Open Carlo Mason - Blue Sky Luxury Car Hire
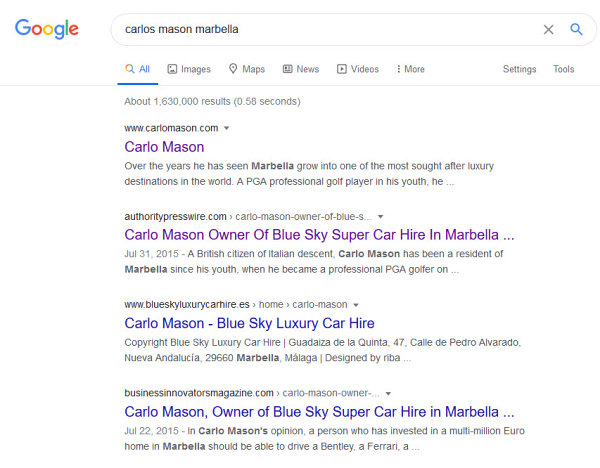 249,323
